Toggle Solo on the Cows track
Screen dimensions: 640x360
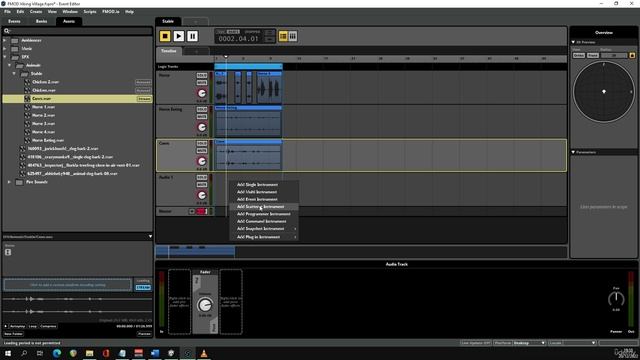pyautogui.click(x=202, y=144)
